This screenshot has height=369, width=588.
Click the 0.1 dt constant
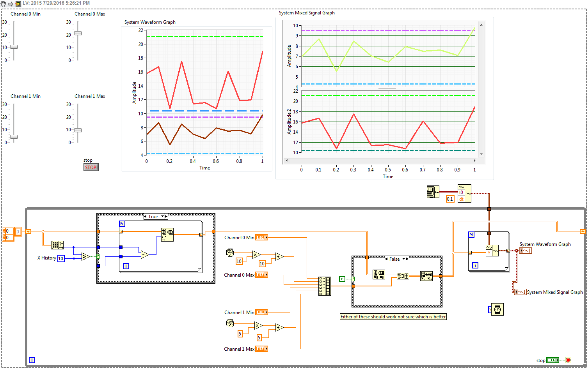pyautogui.click(x=450, y=199)
